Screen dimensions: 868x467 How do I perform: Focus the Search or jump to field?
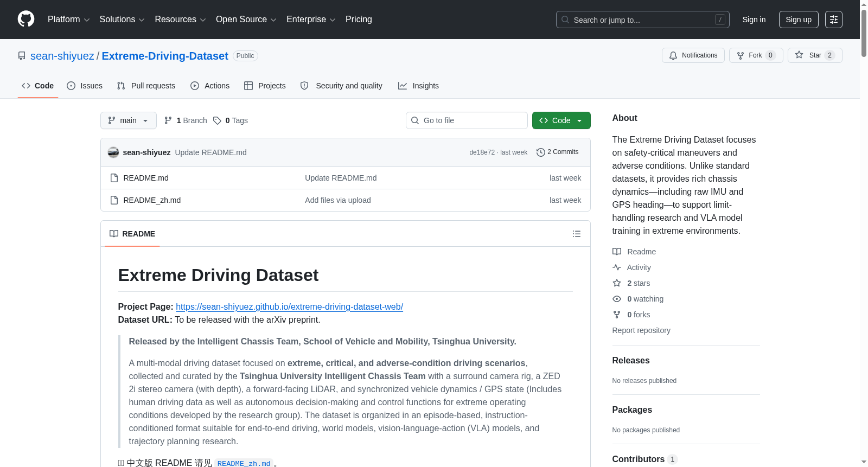(642, 20)
